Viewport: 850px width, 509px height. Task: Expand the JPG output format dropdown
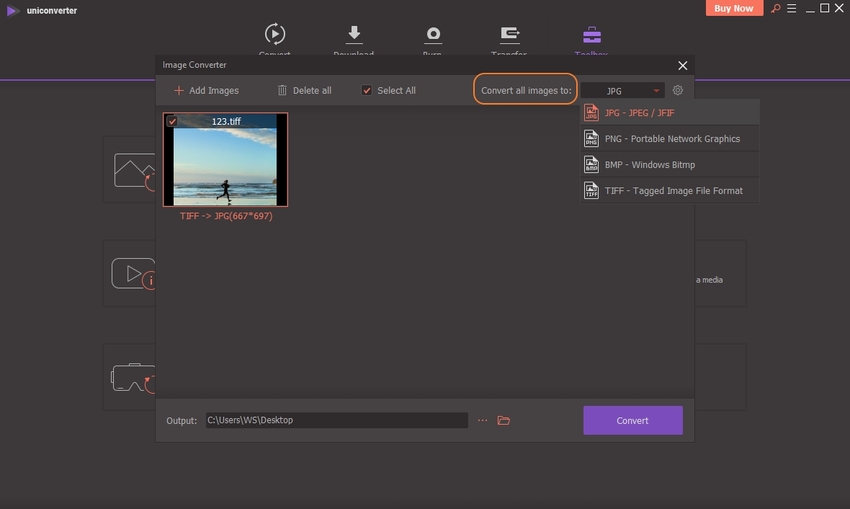pos(621,91)
